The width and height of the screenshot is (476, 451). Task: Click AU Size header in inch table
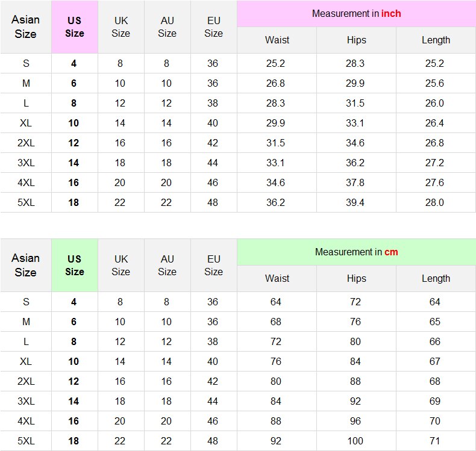(x=167, y=27)
